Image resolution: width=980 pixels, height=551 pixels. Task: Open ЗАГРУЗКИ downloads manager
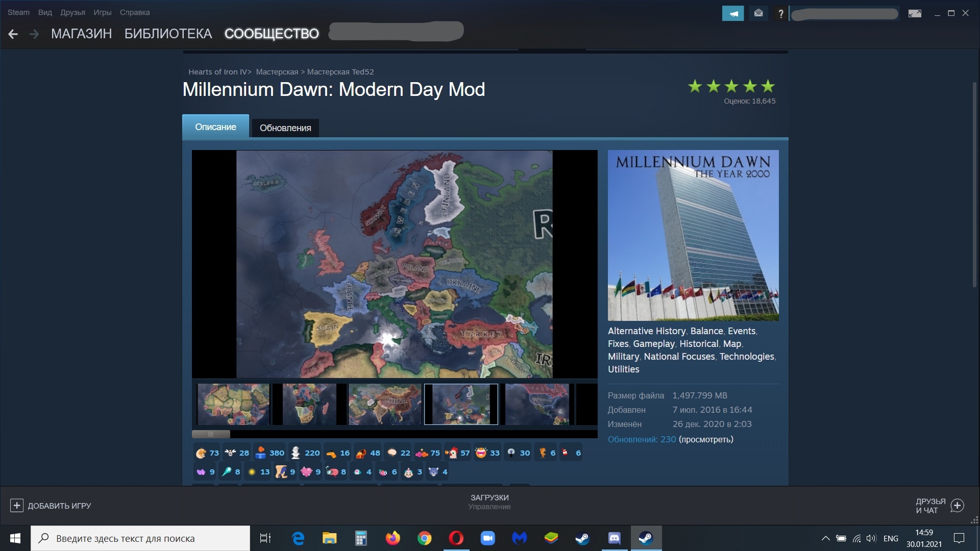[x=489, y=497]
